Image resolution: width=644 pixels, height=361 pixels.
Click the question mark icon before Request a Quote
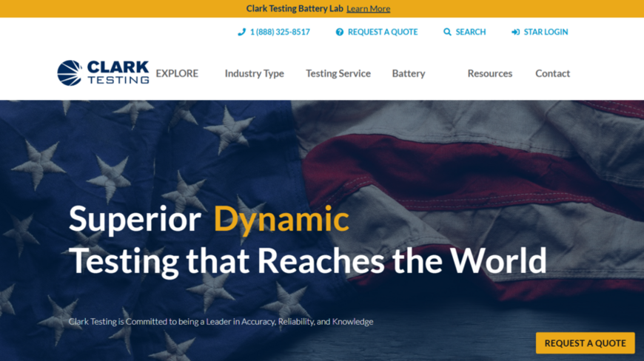point(340,32)
